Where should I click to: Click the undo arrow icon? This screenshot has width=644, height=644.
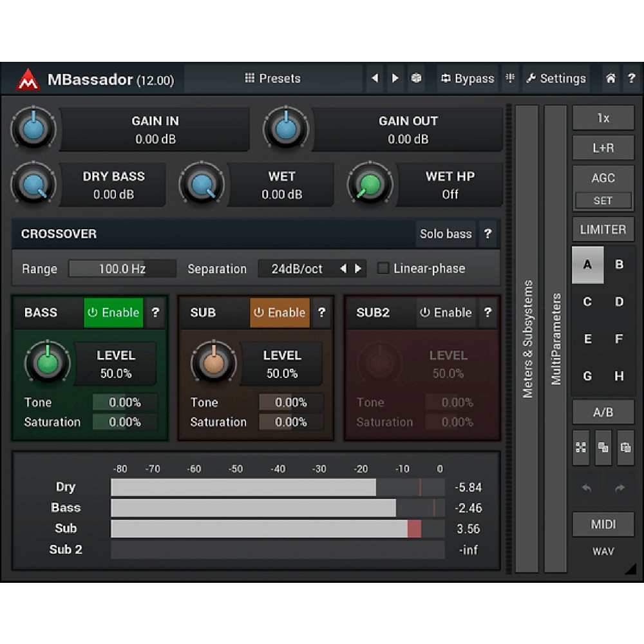click(587, 488)
